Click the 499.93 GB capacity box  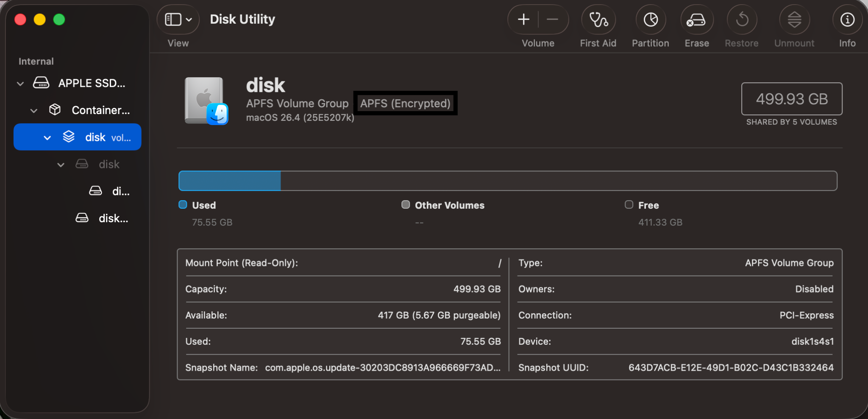(x=791, y=99)
